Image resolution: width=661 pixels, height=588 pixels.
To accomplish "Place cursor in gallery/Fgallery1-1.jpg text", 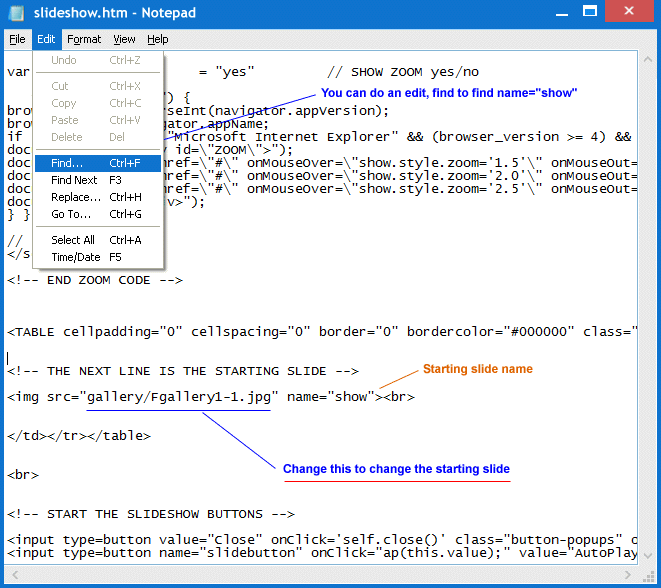I will pos(178,397).
